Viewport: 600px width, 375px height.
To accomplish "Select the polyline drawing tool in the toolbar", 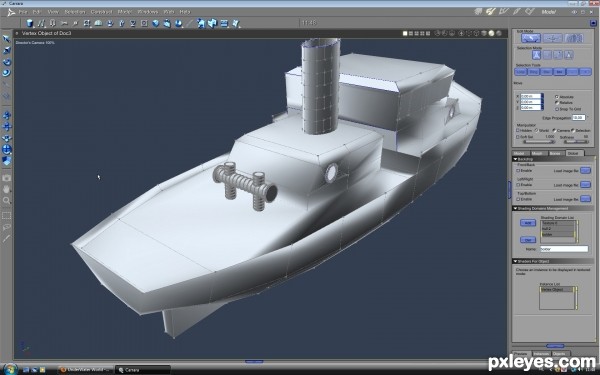I will 41,23.
